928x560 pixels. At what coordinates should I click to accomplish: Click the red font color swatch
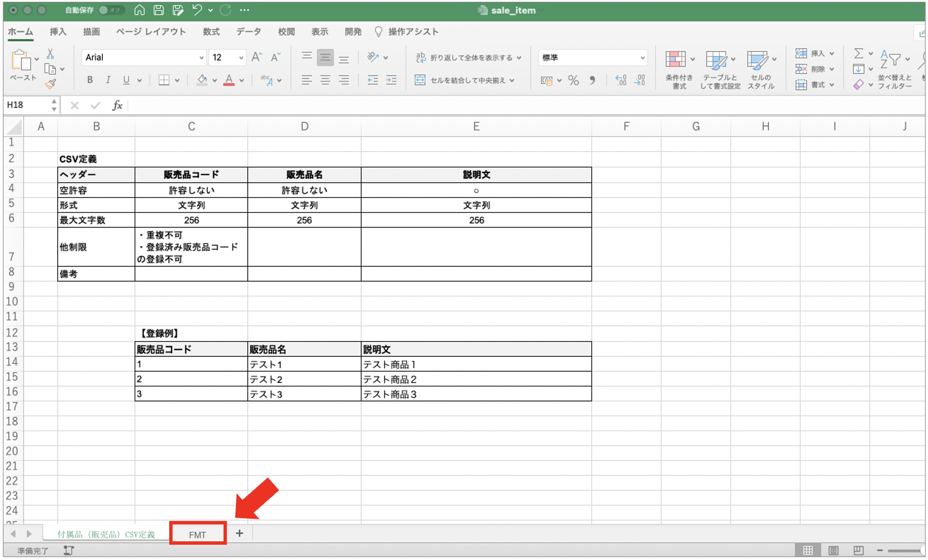(229, 80)
